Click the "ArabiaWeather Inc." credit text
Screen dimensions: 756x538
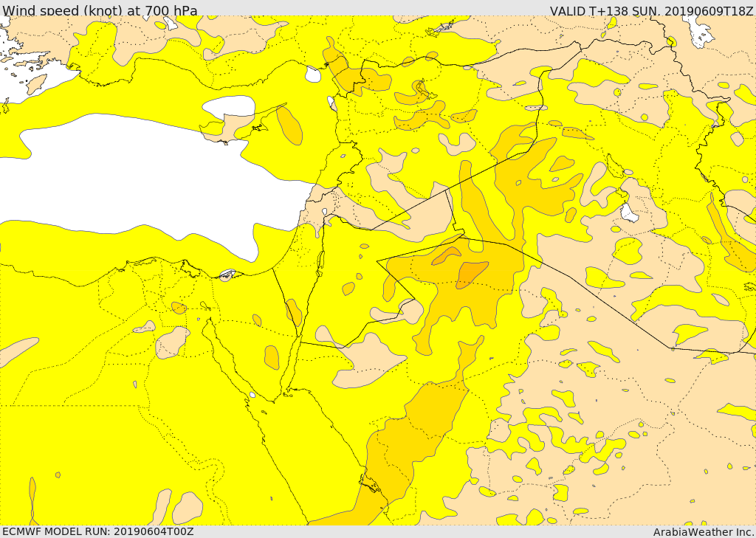[x=703, y=532]
